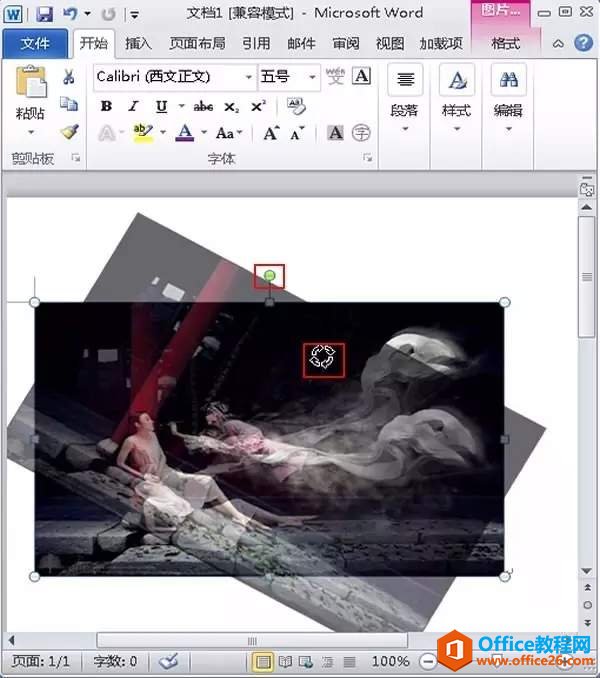The height and width of the screenshot is (678, 600).
Task: Select the Format Painter brush
Action: (69, 131)
